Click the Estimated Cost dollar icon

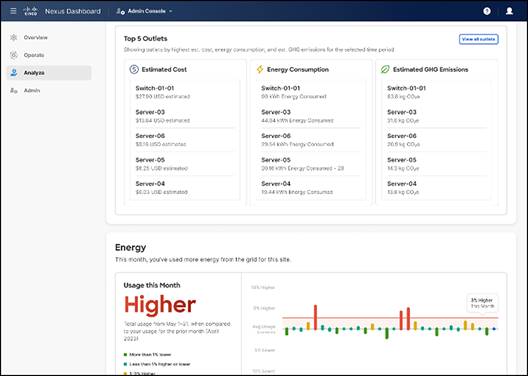coord(134,69)
